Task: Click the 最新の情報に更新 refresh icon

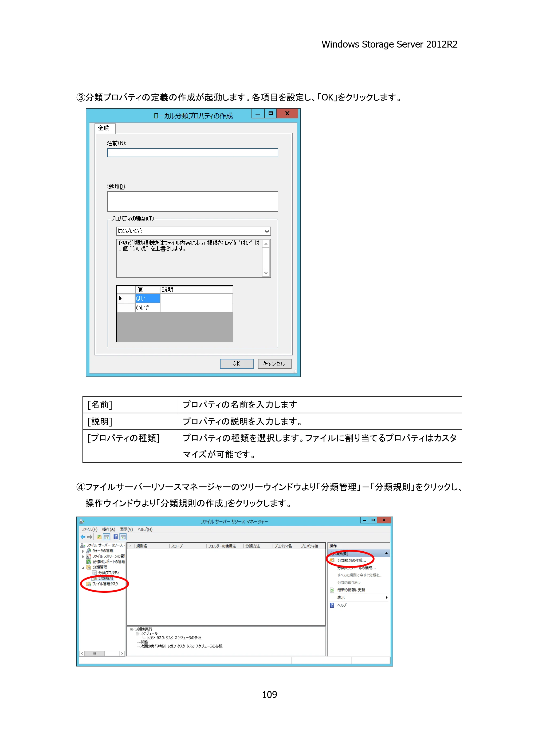Action: [332, 590]
